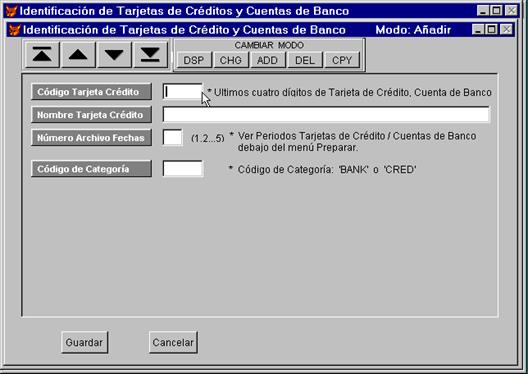The height and width of the screenshot is (374, 528).
Task: Click the fox icon in outer window title
Action: point(11,11)
